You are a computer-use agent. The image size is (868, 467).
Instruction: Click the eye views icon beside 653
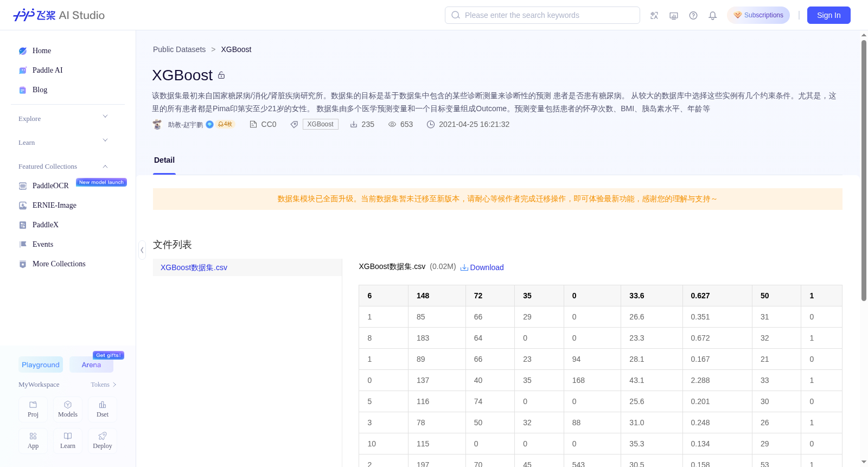(392, 124)
